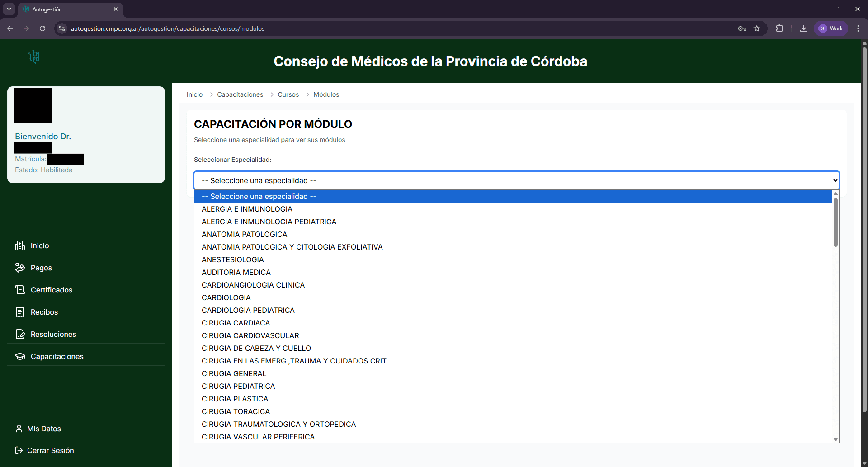This screenshot has width=868, height=467.
Task: Click the CMPC logo in the header
Action: (x=33, y=57)
